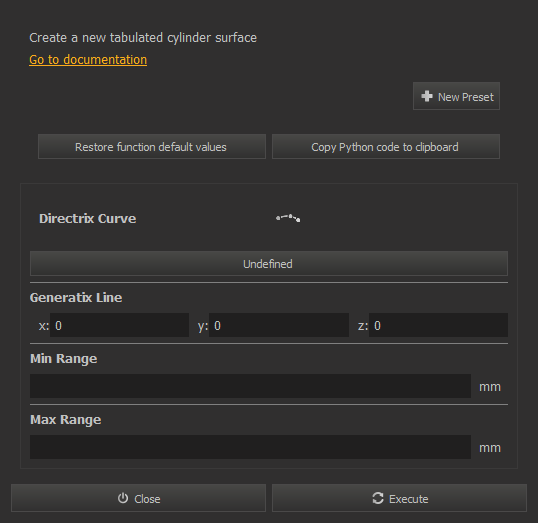Click the power icon on Close
This screenshot has width=538, height=523.
123,498
